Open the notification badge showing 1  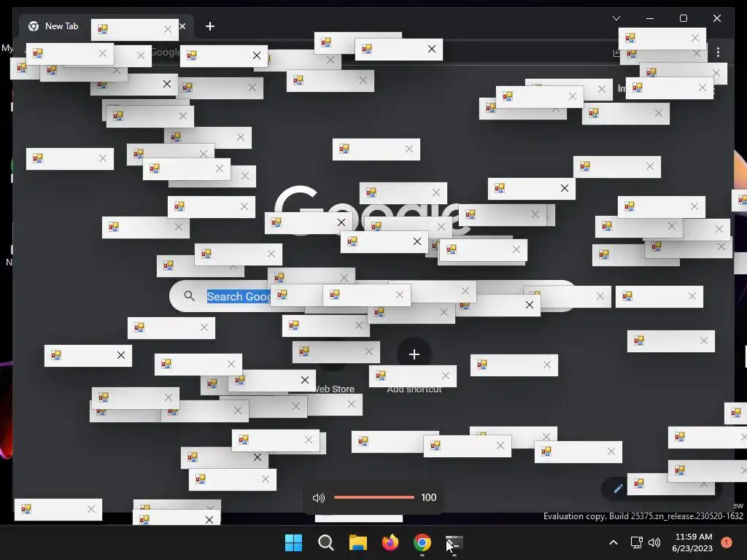pos(727,542)
